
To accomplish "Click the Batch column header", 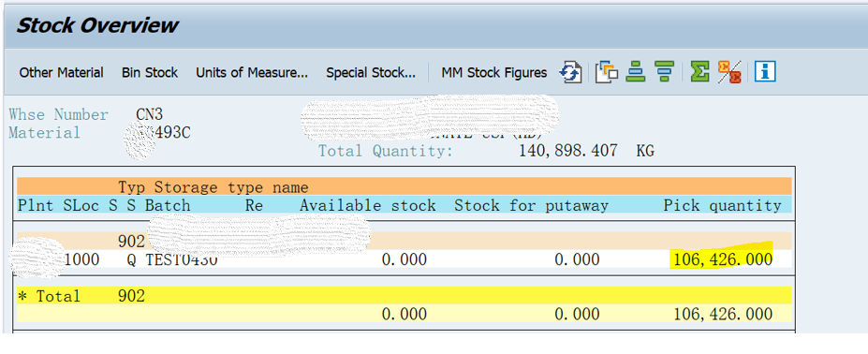I will click(x=168, y=205).
